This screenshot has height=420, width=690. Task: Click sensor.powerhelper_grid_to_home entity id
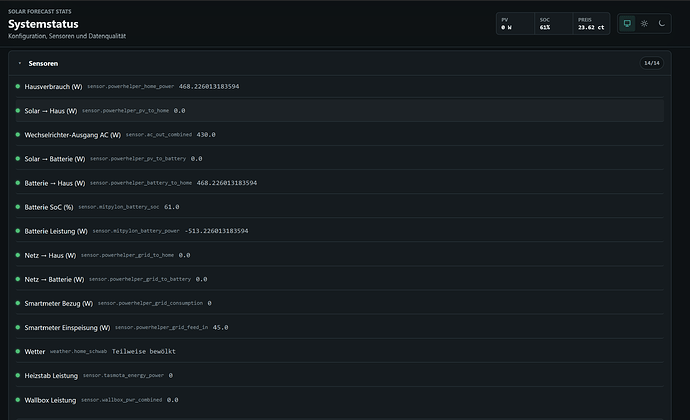pos(127,255)
